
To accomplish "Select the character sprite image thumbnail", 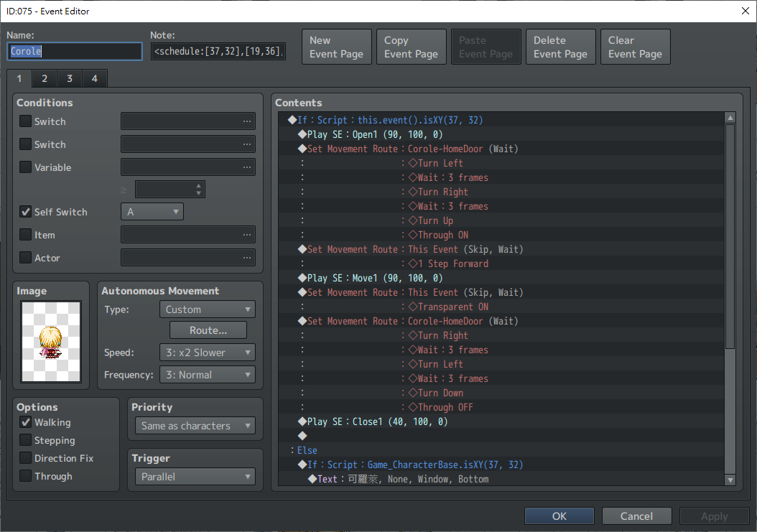I will click(51, 341).
